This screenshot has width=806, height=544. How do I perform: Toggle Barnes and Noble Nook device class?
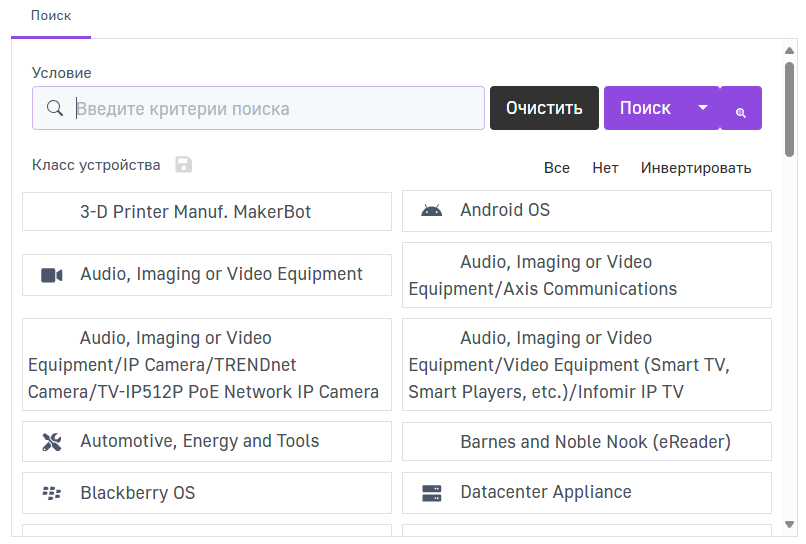pos(586,442)
